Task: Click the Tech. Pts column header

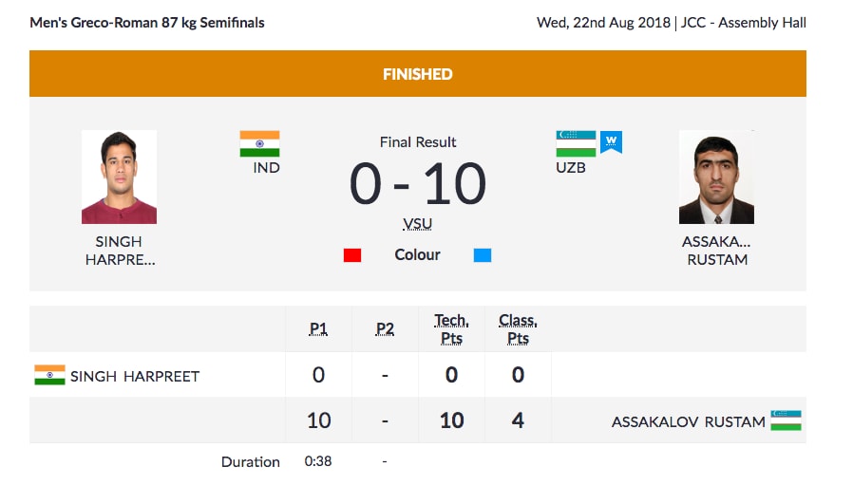Action: coord(451,329)
